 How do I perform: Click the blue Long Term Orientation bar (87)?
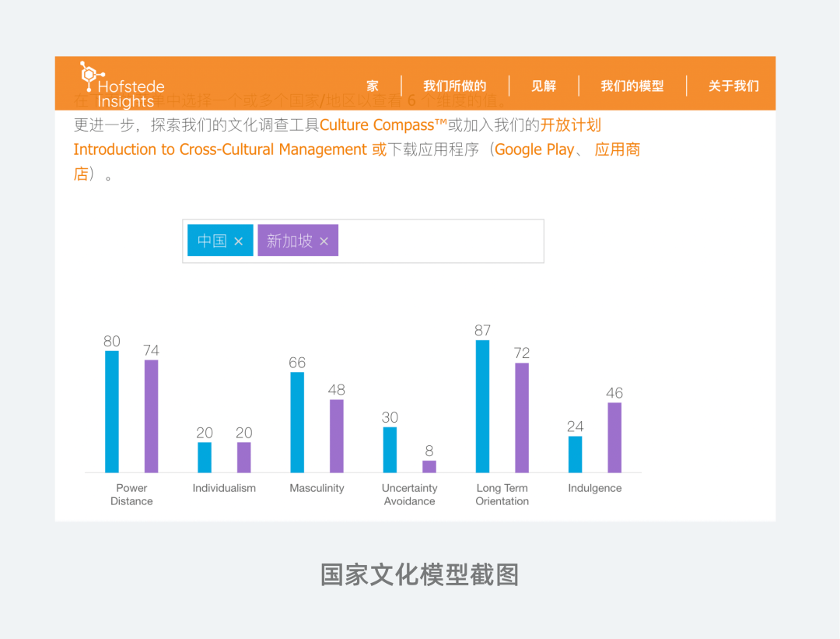coord(482,406)
